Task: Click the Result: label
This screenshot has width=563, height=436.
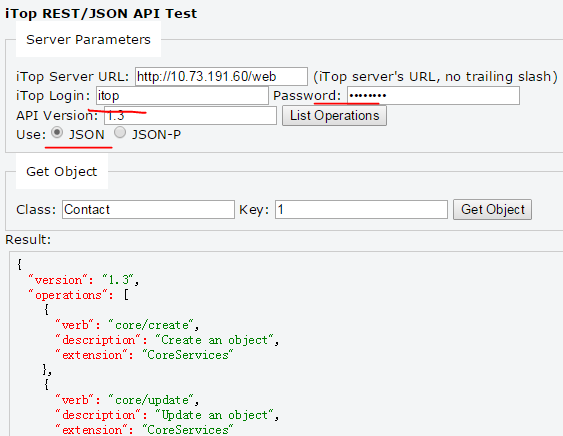Action: tap(28, 240)
